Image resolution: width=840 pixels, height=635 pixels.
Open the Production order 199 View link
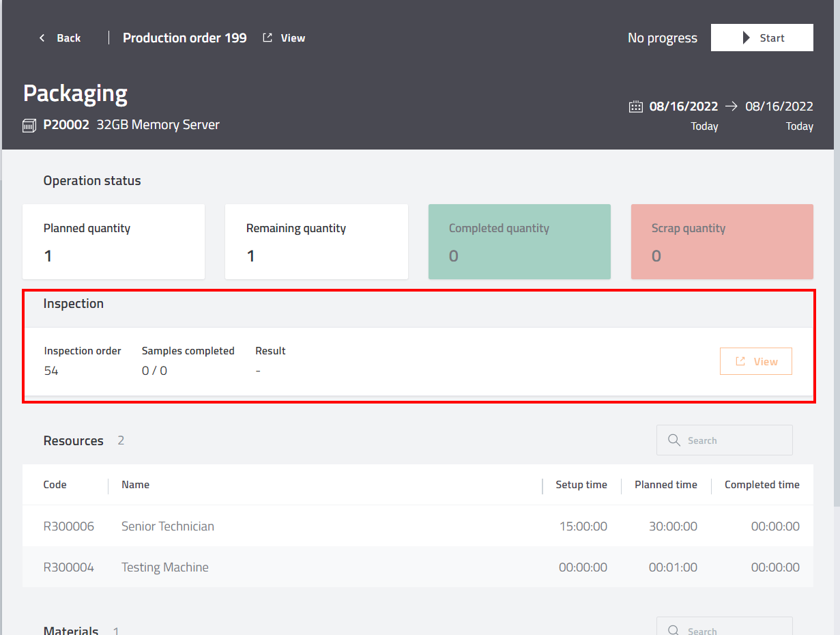[x=293, y=38]
